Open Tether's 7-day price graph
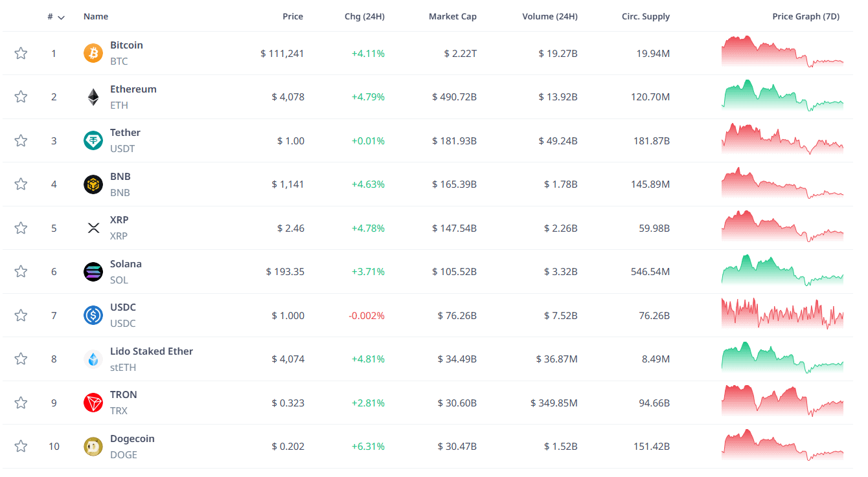The height and width of the screenshot is (477, 868). pyautogui.click(x=782, y=139)
